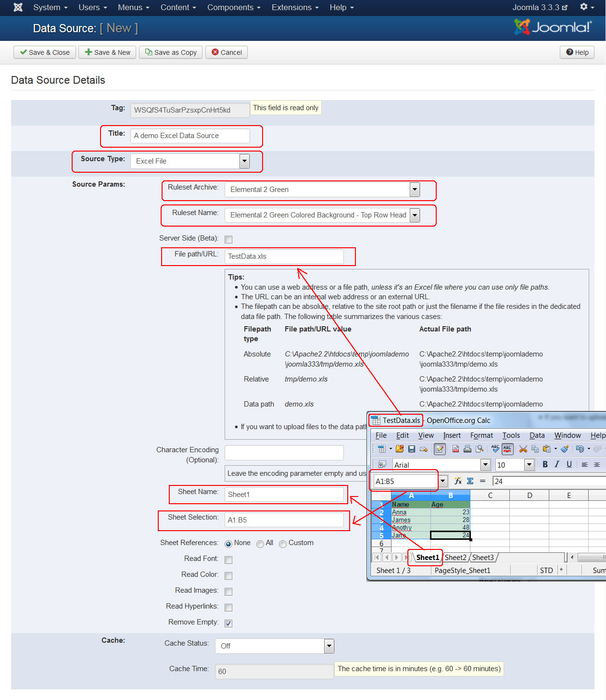Open the Source Type dropdown
This screenshot has height=700, width=606.
click(244, 161)
